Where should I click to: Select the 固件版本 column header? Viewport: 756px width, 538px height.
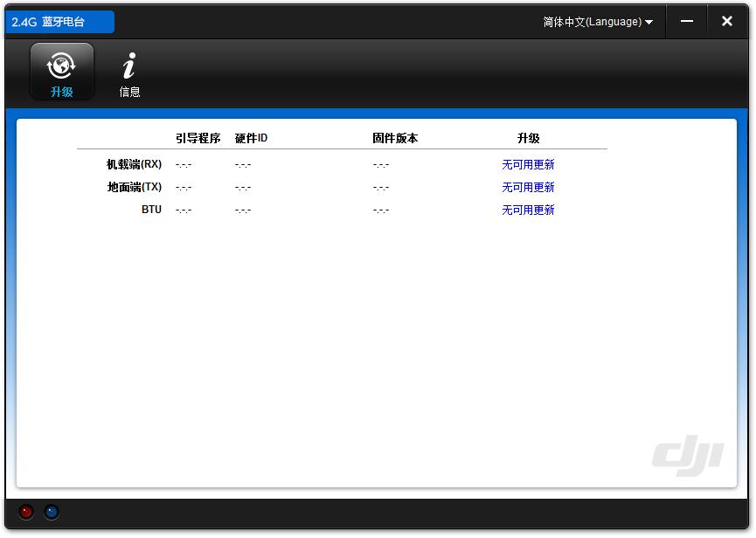click(x=395, y=138)
